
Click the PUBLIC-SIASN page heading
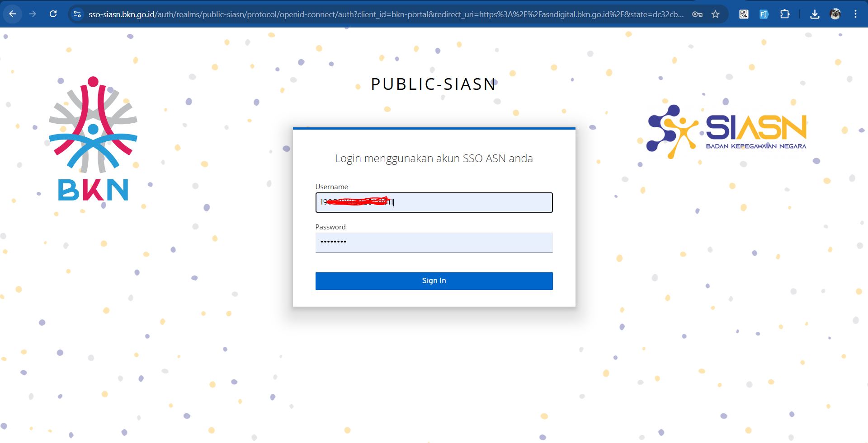434,84
